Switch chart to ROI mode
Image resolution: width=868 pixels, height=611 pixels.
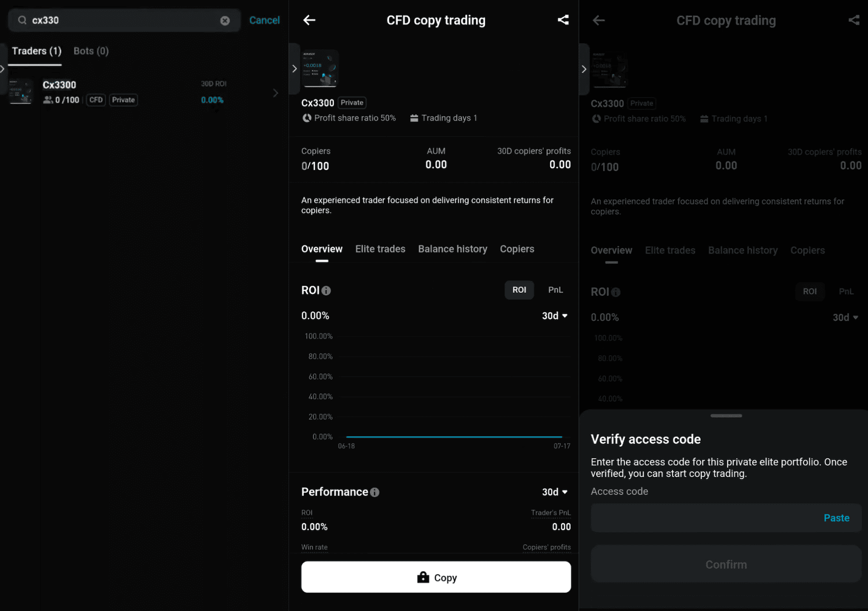(519, 290)
